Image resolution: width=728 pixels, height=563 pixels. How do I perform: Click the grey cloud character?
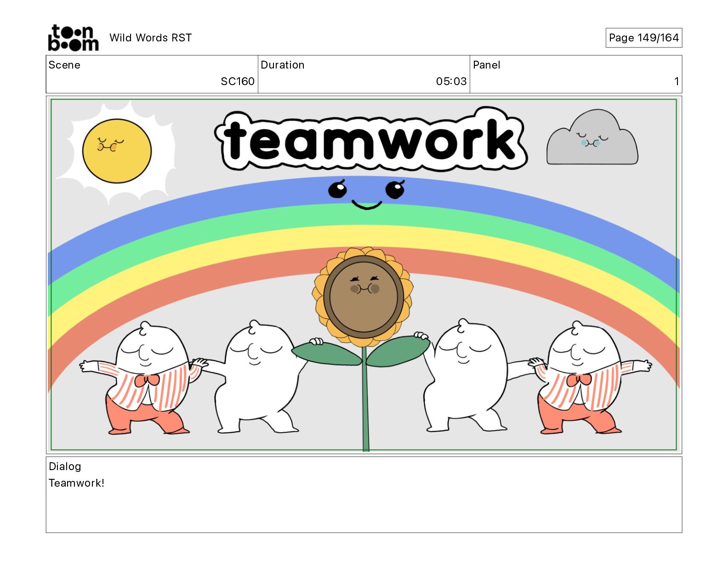coord(592,138)
